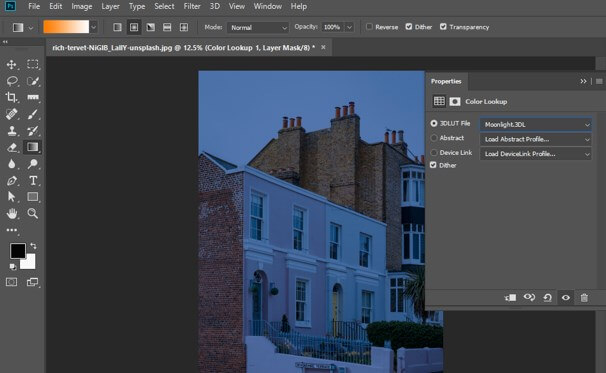This screenshot has height=373, width=606.
Task: Choose Angle Gradient style
Action: pos(150,27)
